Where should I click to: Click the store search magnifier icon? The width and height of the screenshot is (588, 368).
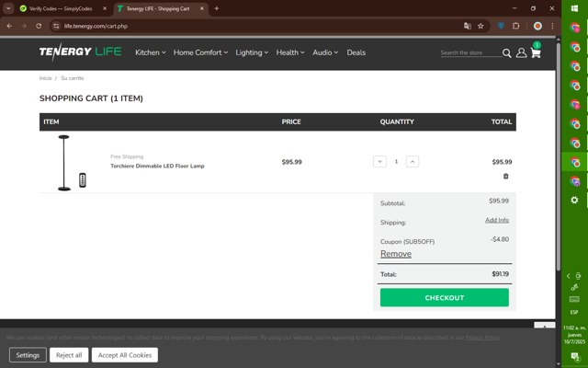pyautogui.click(x=506, y=53)
